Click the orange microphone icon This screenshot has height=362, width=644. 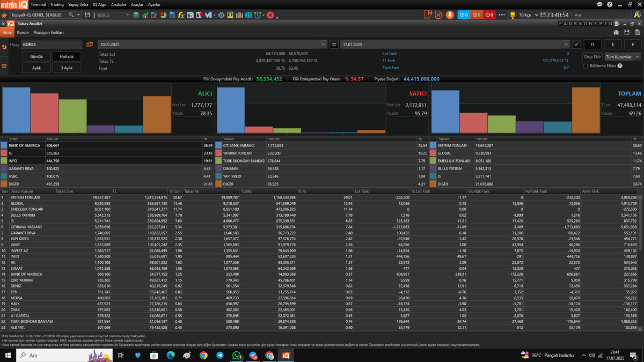pyautogui.click(x=450, y=15)
